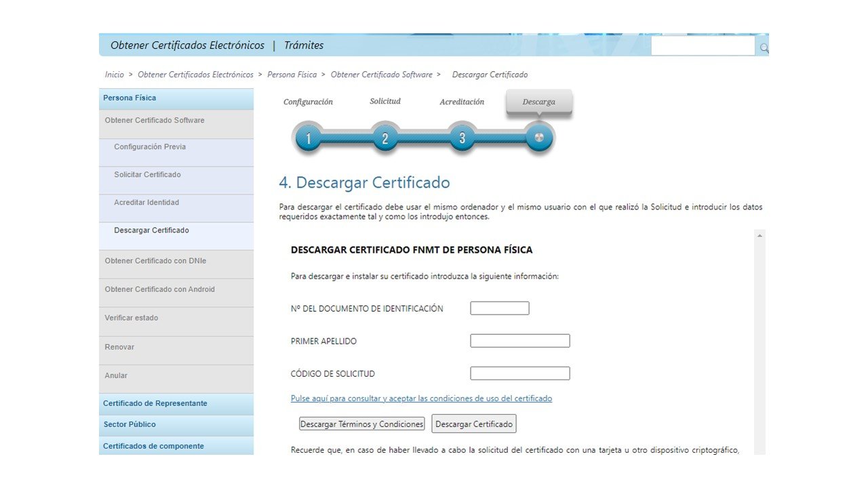Click the Descargar Certificado button
Viewport: 868px width, 488px height.
pos(474,424)
